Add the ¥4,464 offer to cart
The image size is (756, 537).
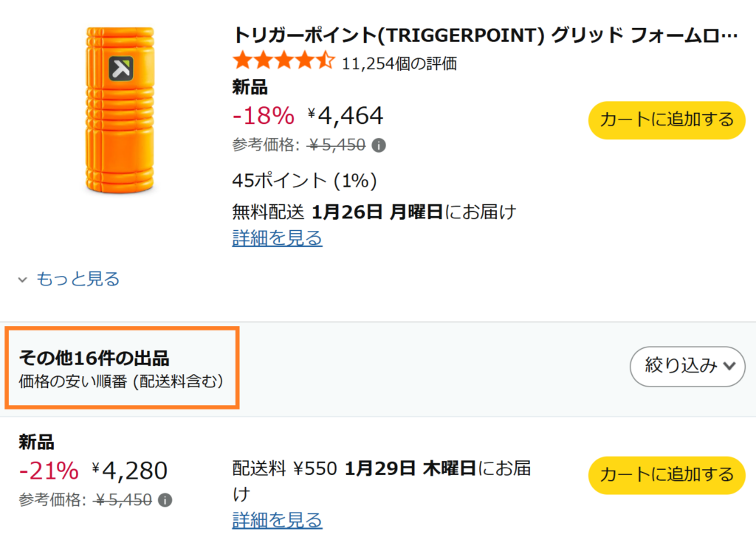(x=666, y=119)
